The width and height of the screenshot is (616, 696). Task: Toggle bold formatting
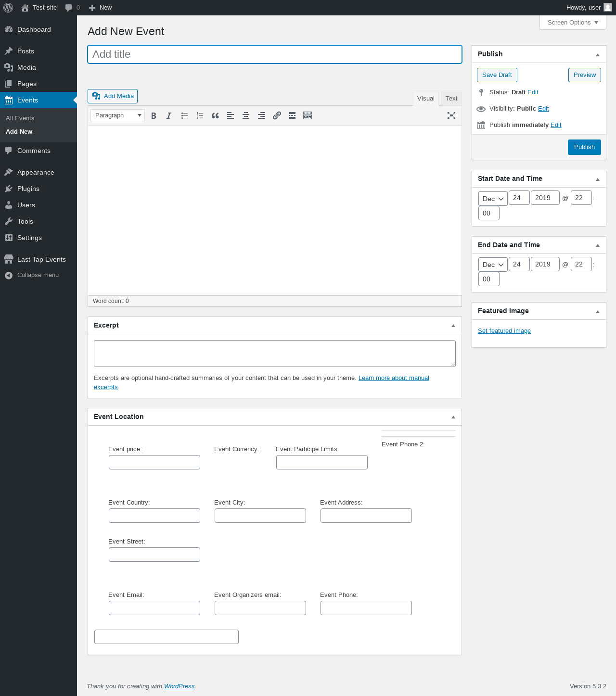point(154,115)
